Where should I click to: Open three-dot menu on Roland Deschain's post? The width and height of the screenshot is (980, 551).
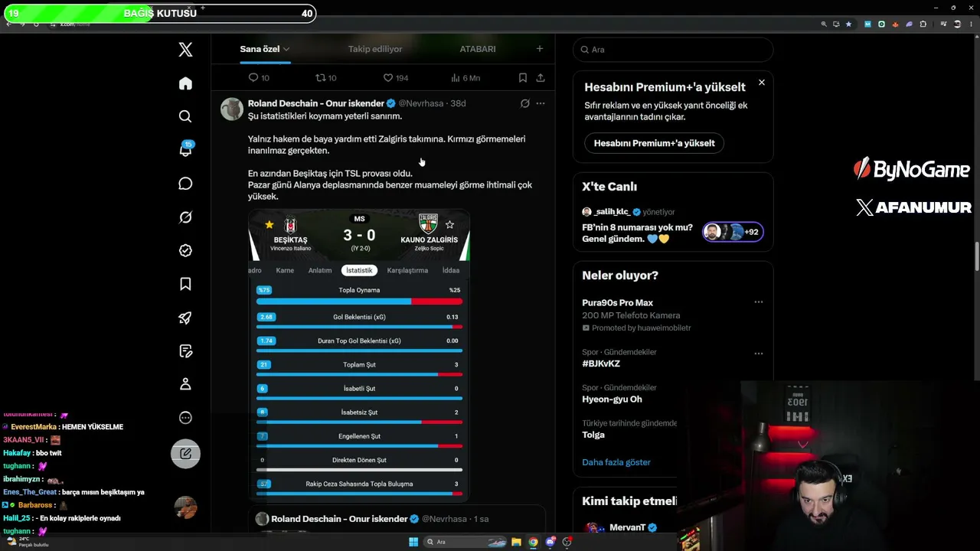pos(541,103)
